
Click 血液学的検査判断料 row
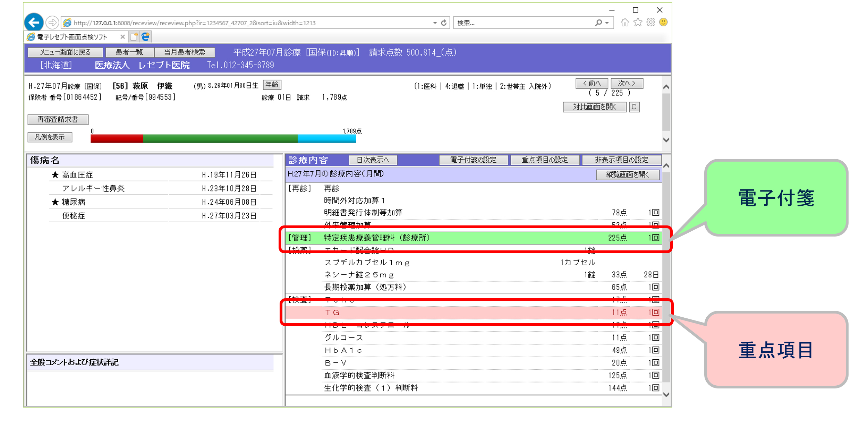[x=492, y=375]
